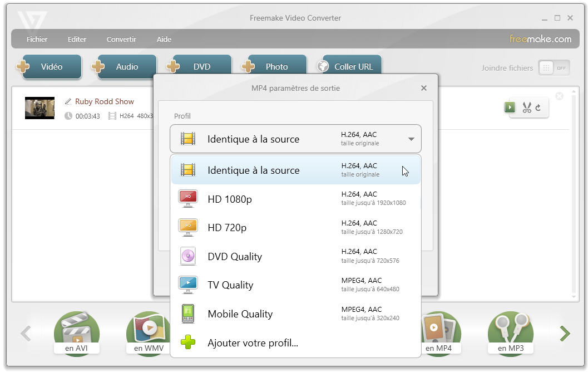Toggle the Joindre fichiers switch
Viewport: 588px width, 372px height.
(x=554, y=68)
